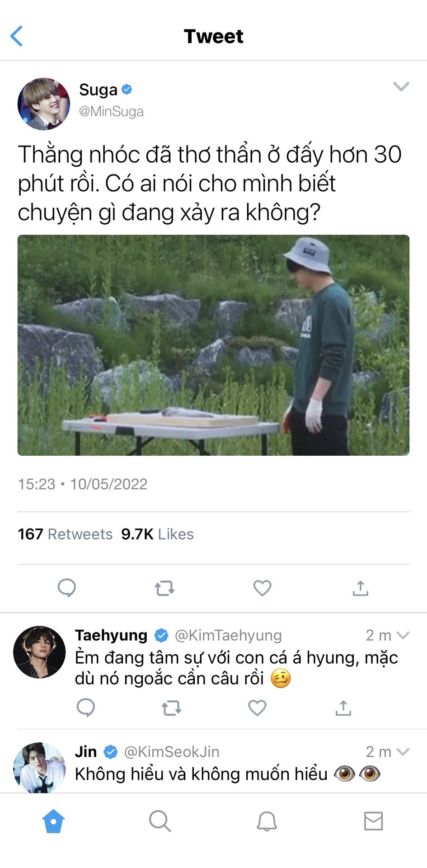The height and width of the screenshot is (868, 427).
Task: Retweet Suga's main tweet
Action: click(164, 588)
